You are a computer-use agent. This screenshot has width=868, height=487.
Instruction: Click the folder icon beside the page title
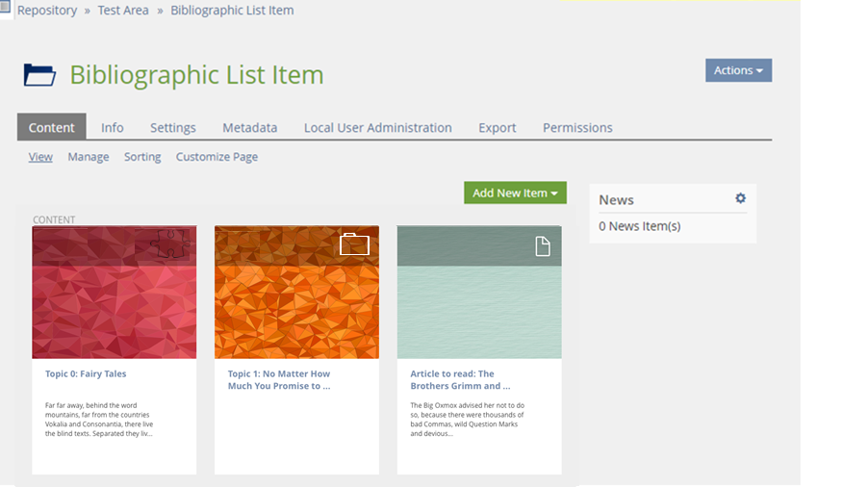tap(39, 75)
